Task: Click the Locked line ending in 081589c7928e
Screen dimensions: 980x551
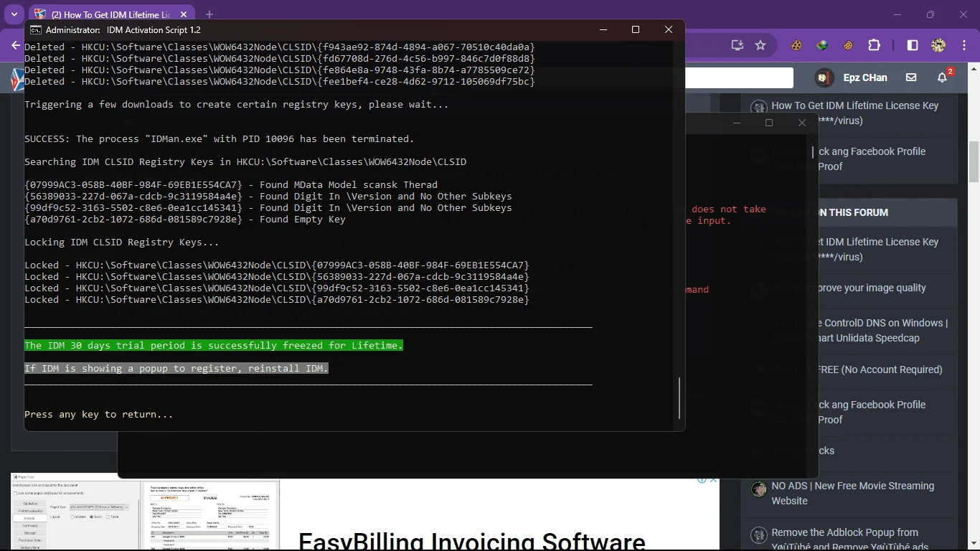Action: point(277,299)
